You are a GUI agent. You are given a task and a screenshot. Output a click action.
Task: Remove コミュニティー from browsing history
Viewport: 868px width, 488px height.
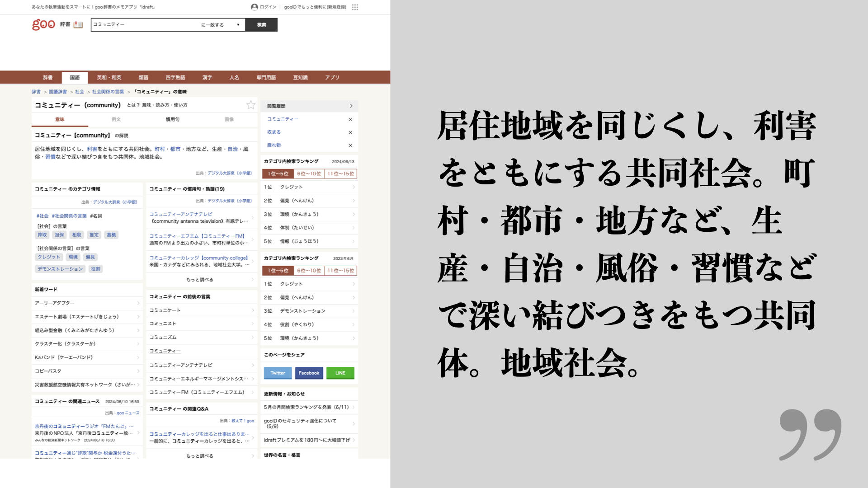[350, 119]
